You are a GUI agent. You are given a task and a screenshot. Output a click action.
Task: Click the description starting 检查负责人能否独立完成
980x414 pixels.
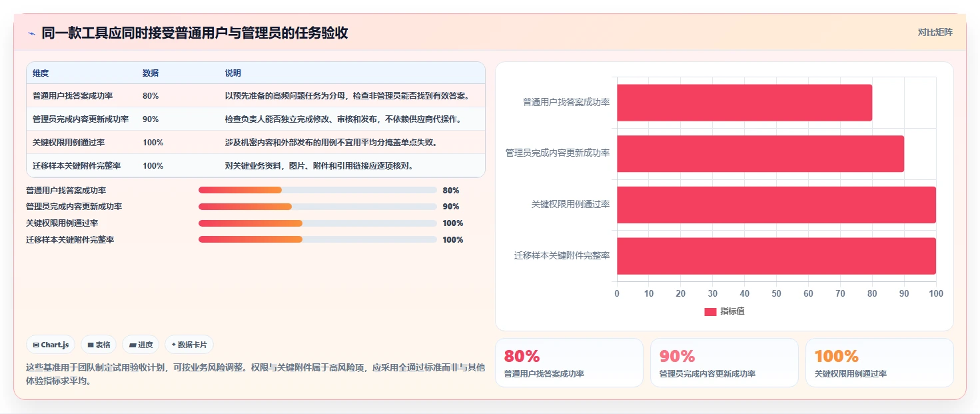click(x=343, y=119)
